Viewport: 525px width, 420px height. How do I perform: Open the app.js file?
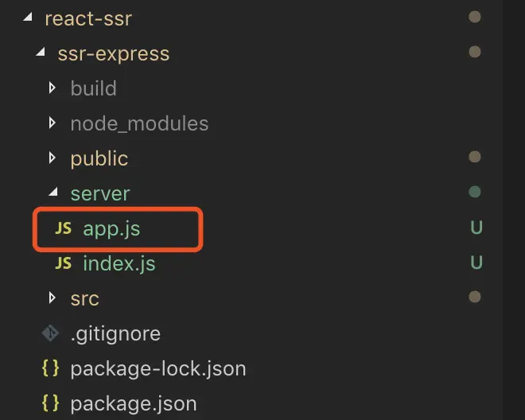click(x=111, y=228)
